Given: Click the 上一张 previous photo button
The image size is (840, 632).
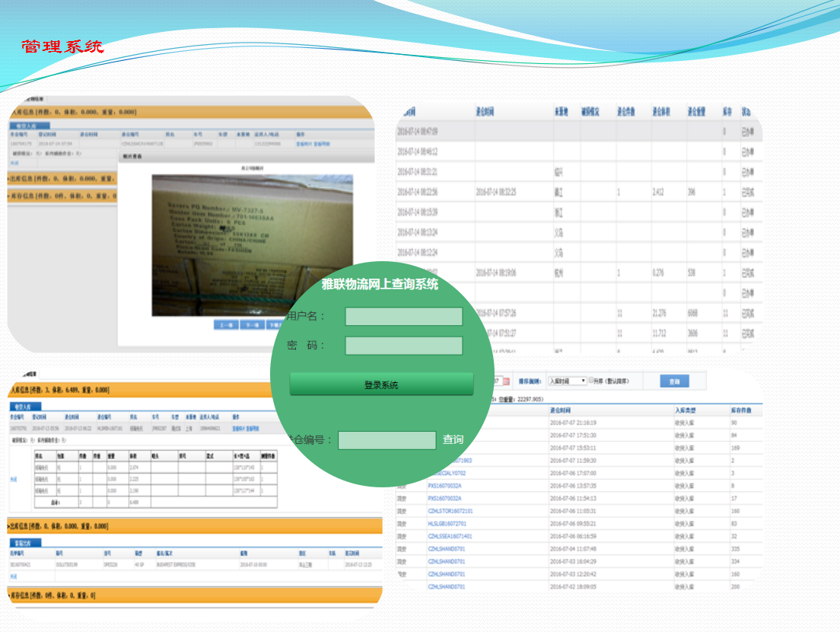Looking at the screenshot, I should (x=226, y=325).
